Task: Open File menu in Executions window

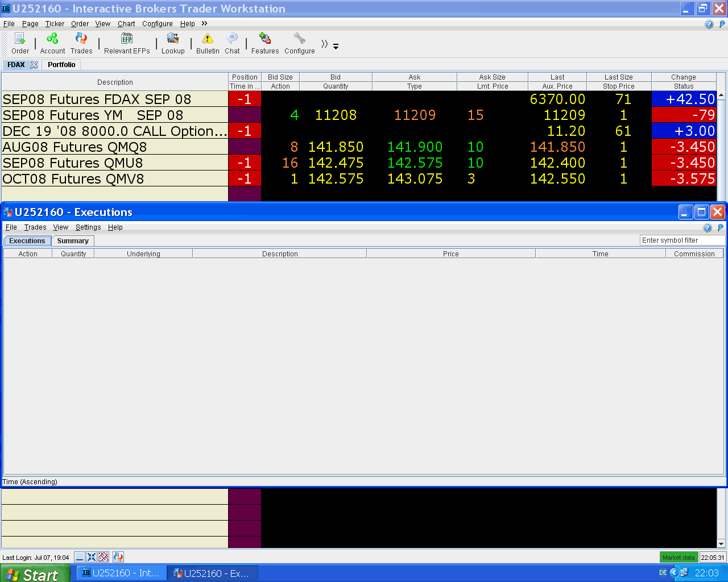Action: tap(11, 227)
